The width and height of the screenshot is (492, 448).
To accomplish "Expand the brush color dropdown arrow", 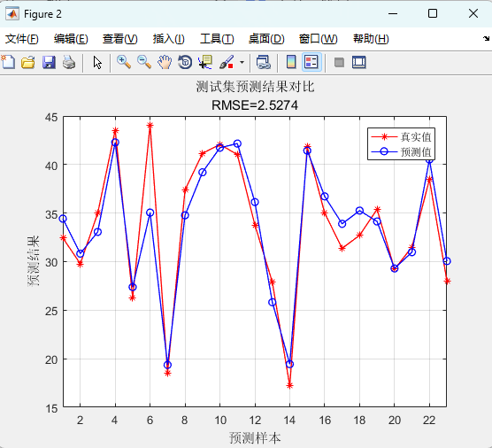I will pos(242,62).
